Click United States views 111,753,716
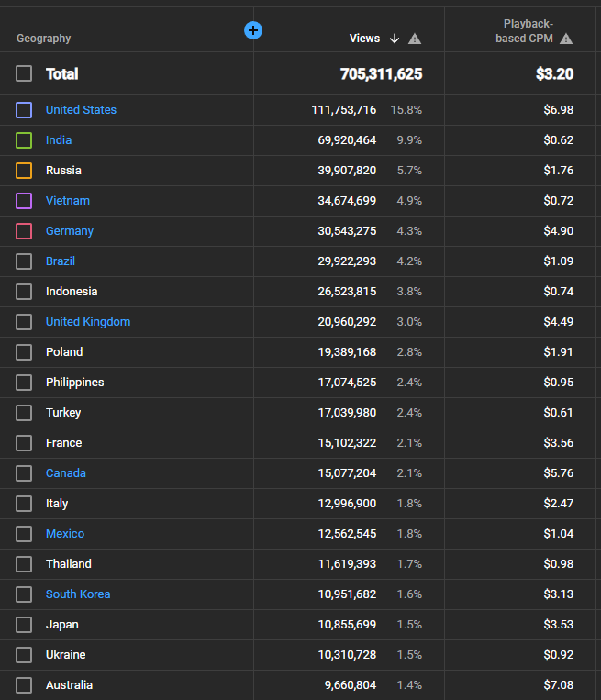The image size is (601, 700). pyautogui.click(x=344, y=110)
